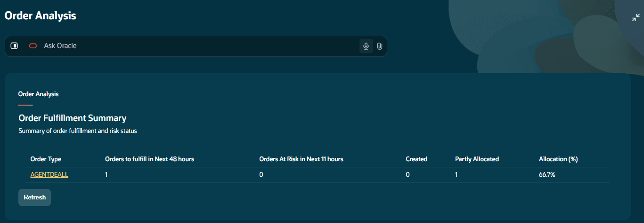
Task: Select the Orders At Risk value cell
Action: coord(261,174)
